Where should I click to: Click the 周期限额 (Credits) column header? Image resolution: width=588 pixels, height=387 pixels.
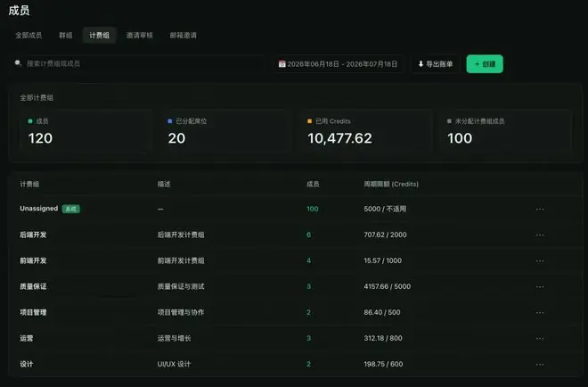tap(391, 184)
